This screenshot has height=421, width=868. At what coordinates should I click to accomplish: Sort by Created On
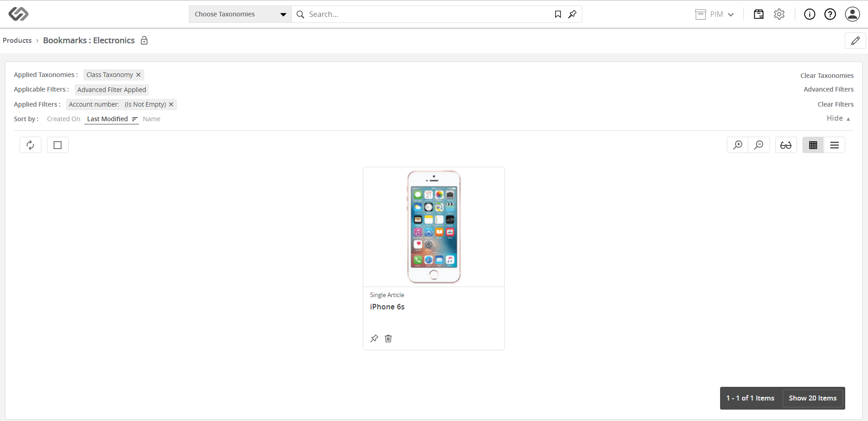(x=64, y=119)
